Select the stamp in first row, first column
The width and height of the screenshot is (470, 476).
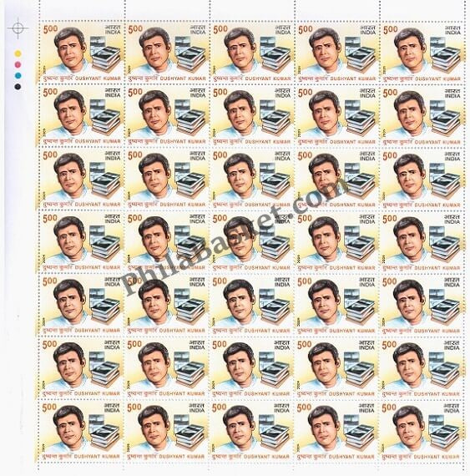[x=82, y=53]
